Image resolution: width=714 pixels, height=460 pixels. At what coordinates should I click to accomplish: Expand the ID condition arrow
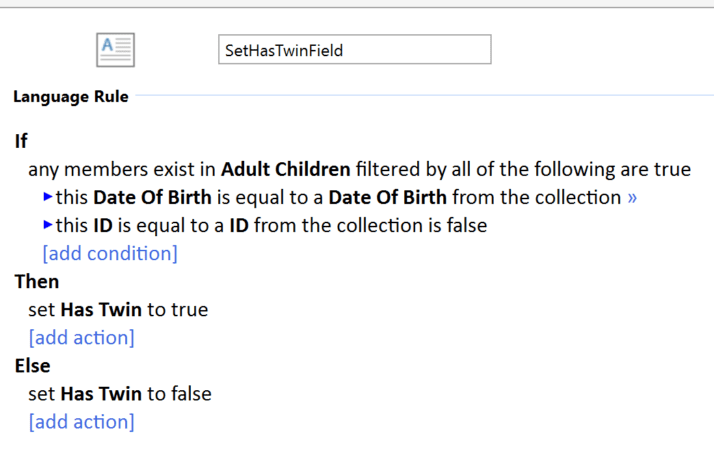pyautogui.click(x=48, y=225)
